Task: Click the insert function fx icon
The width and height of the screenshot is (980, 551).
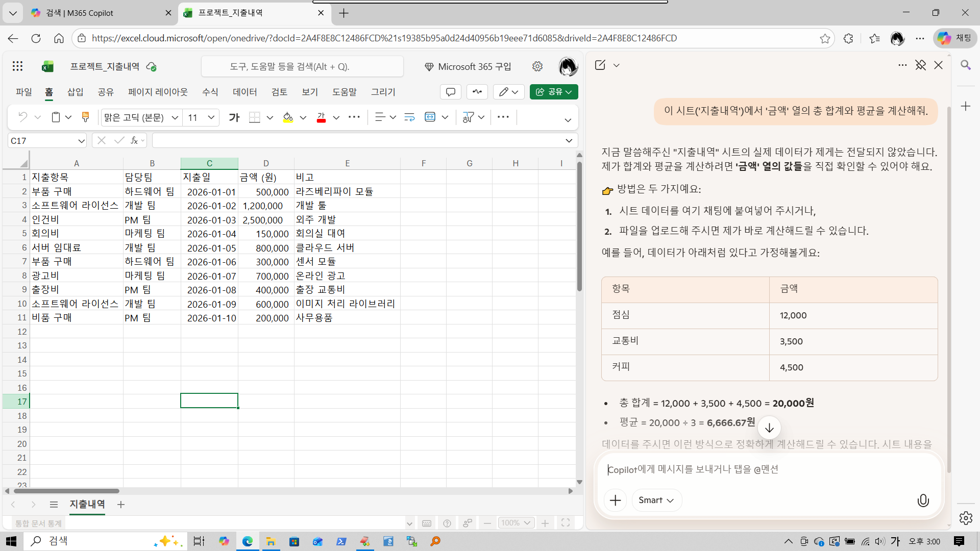Action: tap(134, 140)
